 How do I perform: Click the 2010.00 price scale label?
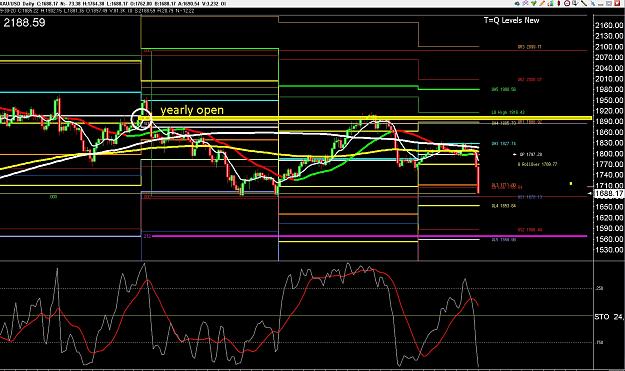tap(609, 79)
